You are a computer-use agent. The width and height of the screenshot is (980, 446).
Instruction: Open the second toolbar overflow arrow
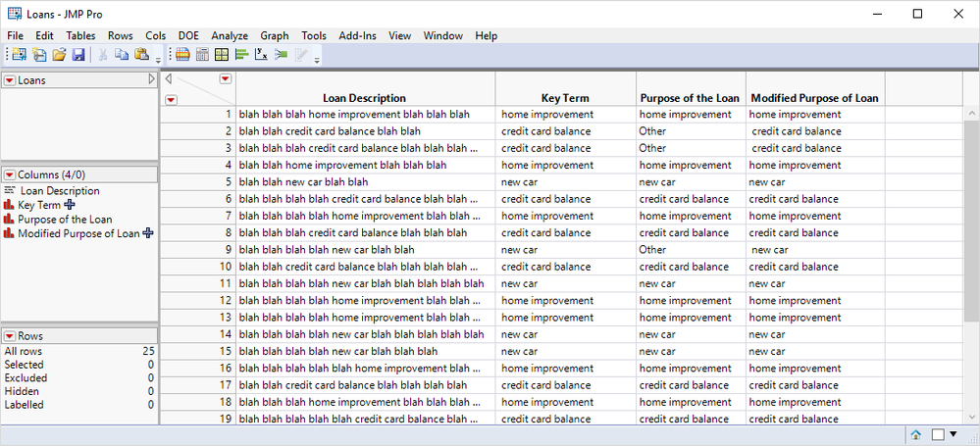pyautogui.click(x=317, y=60)
